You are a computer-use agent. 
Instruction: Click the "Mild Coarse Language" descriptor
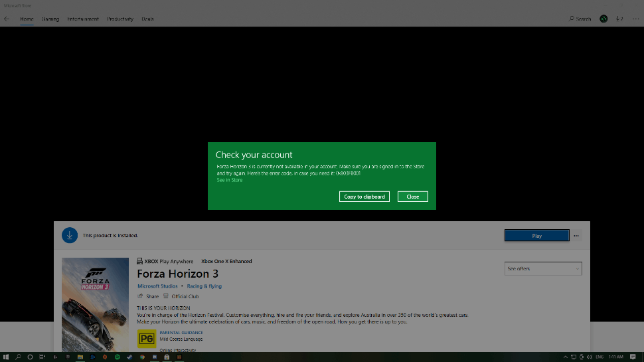[x=181, y=339]
